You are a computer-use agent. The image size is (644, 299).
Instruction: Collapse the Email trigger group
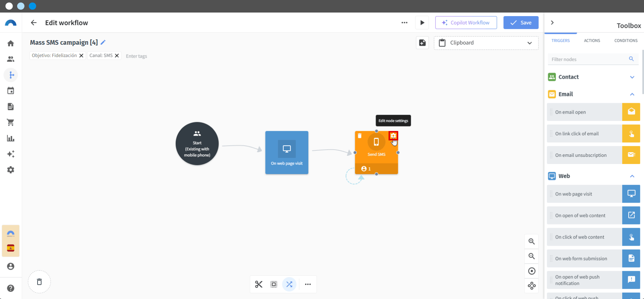click(632, 94)
